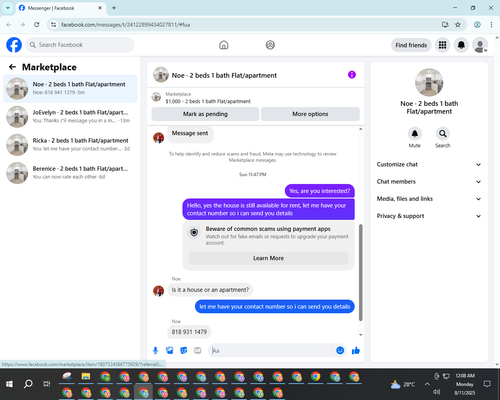Open File Explorer from taskbar
500x400 pixels.
(x=86, y=377)
